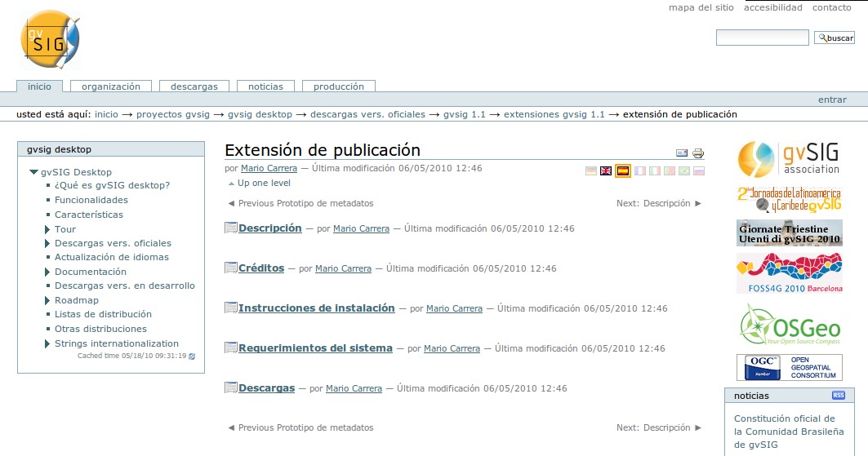
Task: Switch to German using the flag
Action: [591, 170]
